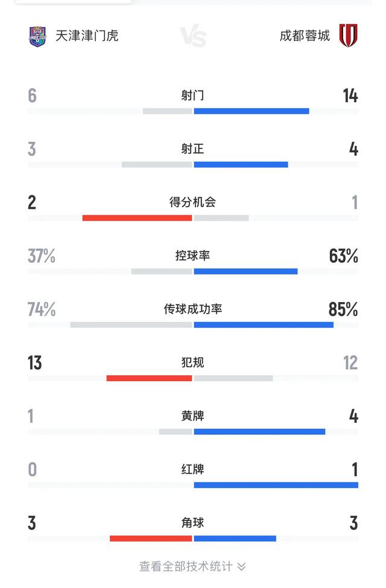
Task: Click the blue 射门 shots bar
Action: (252, 111)
